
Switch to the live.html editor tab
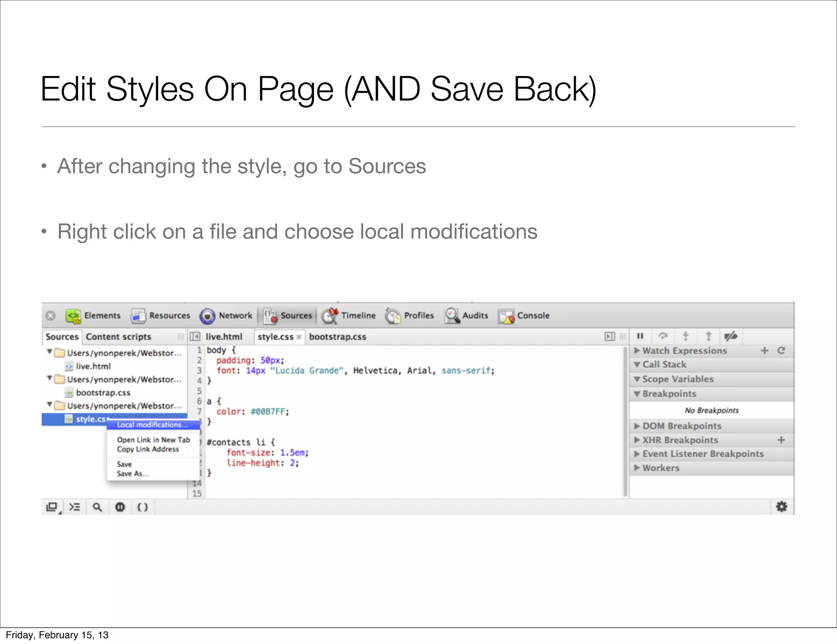pos(224,337)
